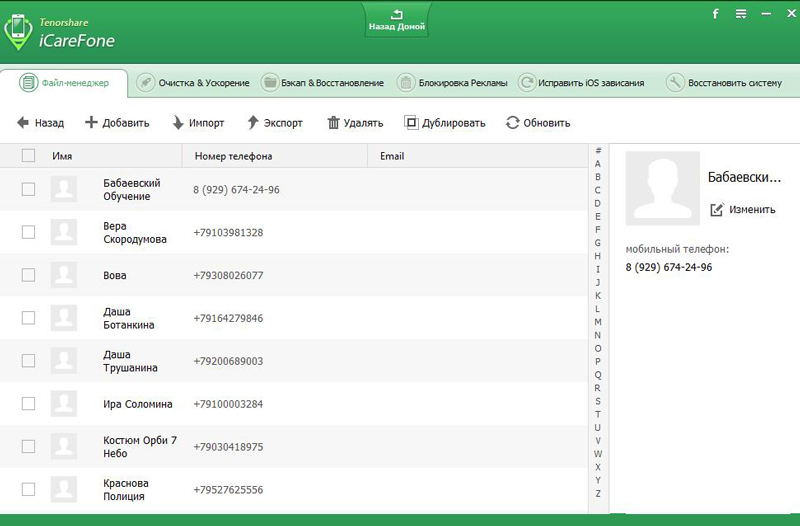Click avatar of Вова row
The width and height of the screenshot is (800, 526).
click(64, 275)
